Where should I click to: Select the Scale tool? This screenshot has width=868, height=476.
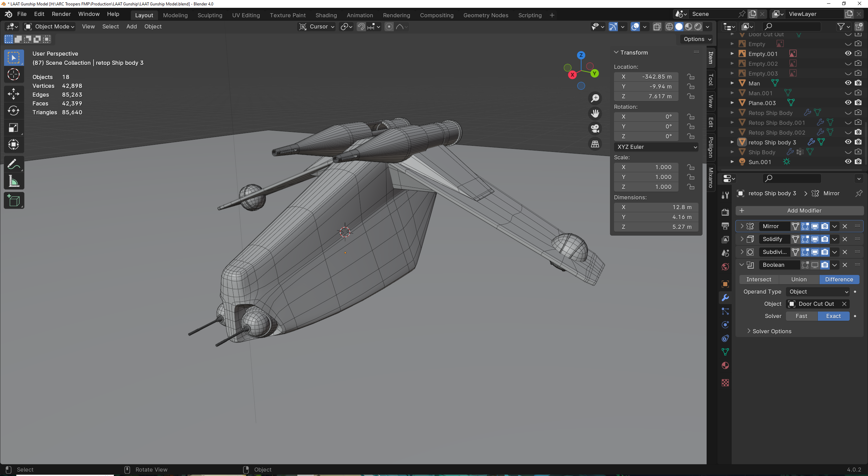(14, 128)
